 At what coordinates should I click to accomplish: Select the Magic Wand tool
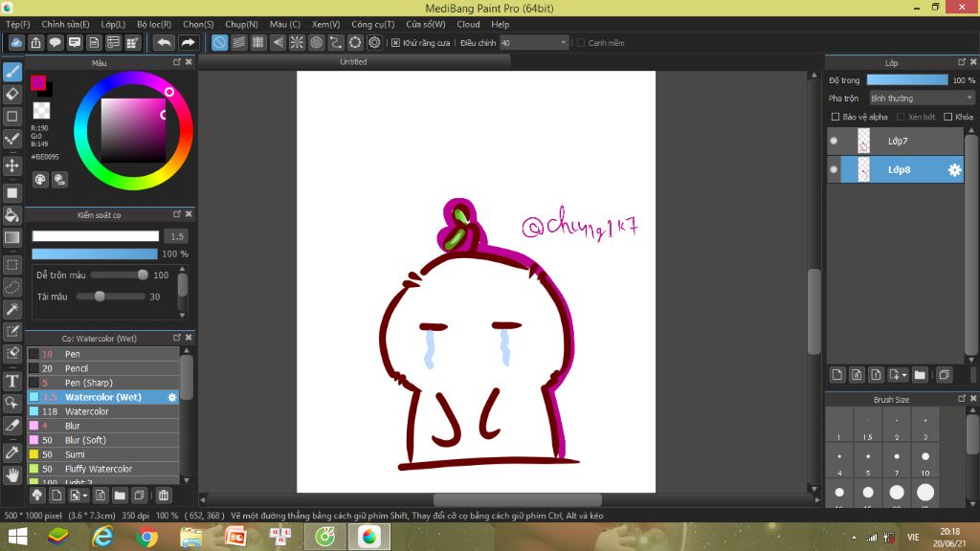click(x=11, y=309)
